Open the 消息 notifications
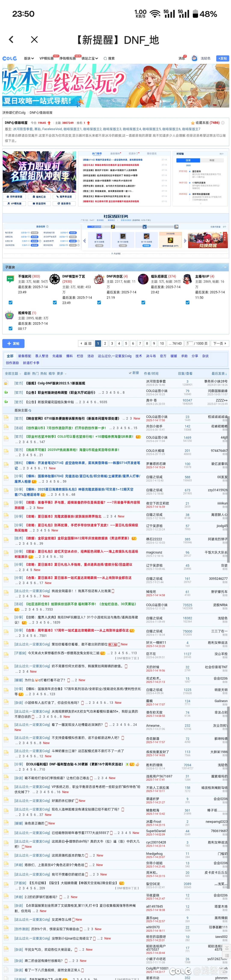 [x=182, y=58]
